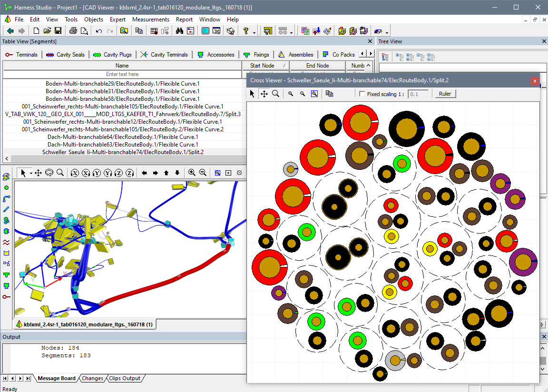Viewport: 548px width, 392px height.
Task: Click the Ruler button
Action: (x=445, y=94)
